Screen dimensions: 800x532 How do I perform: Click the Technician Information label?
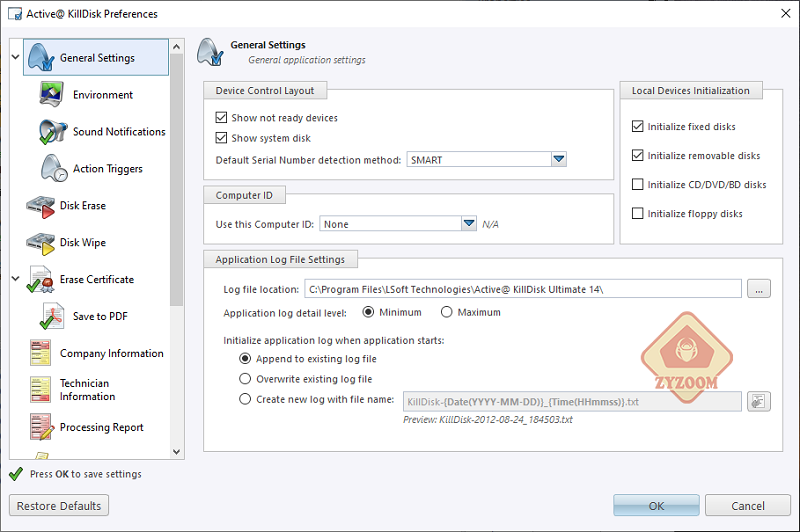(87, 390)
